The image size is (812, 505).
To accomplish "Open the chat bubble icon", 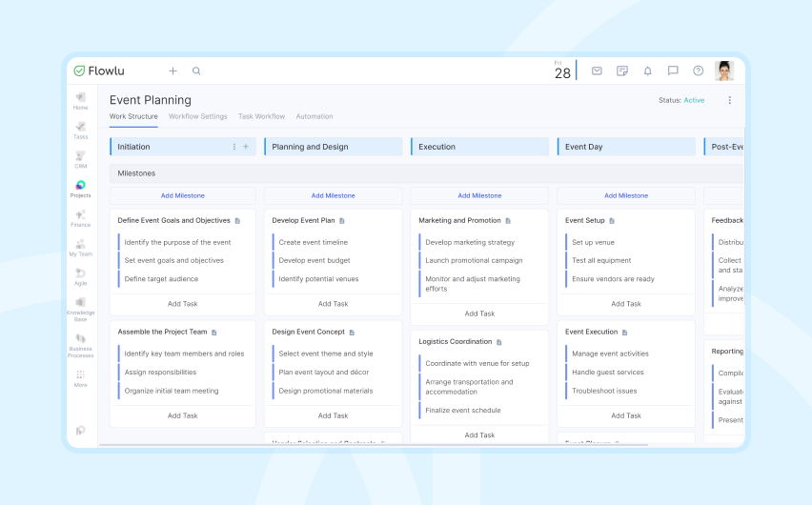I will [673, 71].
